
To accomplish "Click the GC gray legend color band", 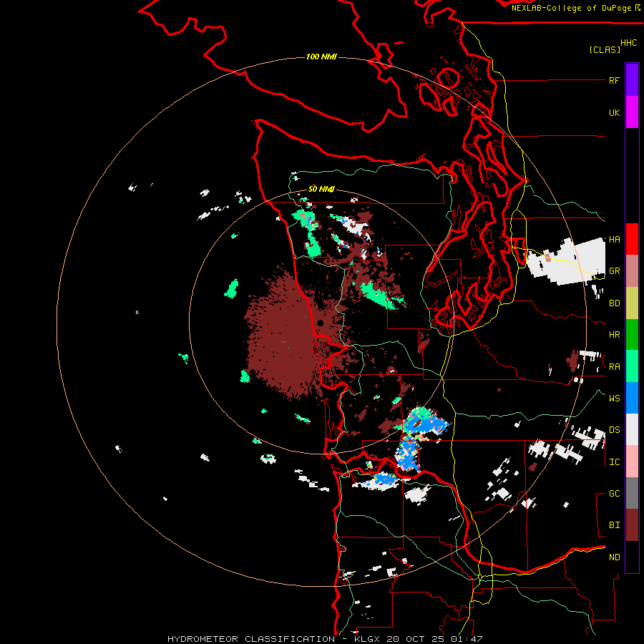I will pyautogui.click(x=632, y=493).
